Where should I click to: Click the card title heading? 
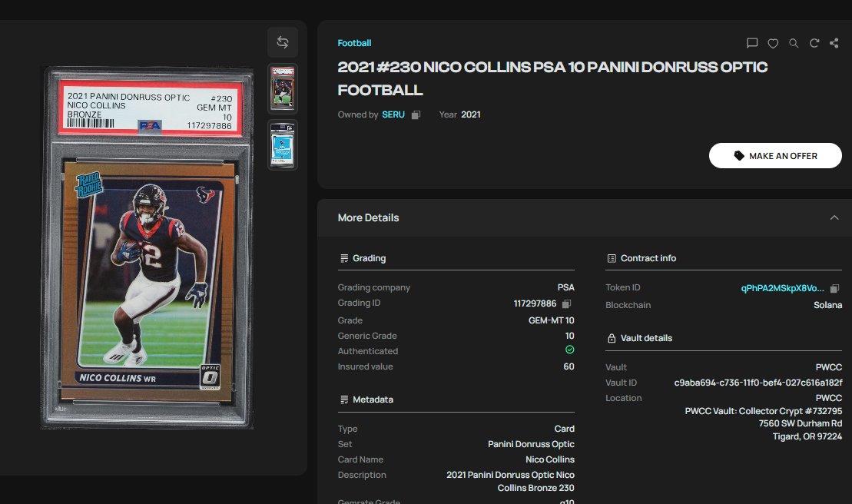tap(552, 78)
